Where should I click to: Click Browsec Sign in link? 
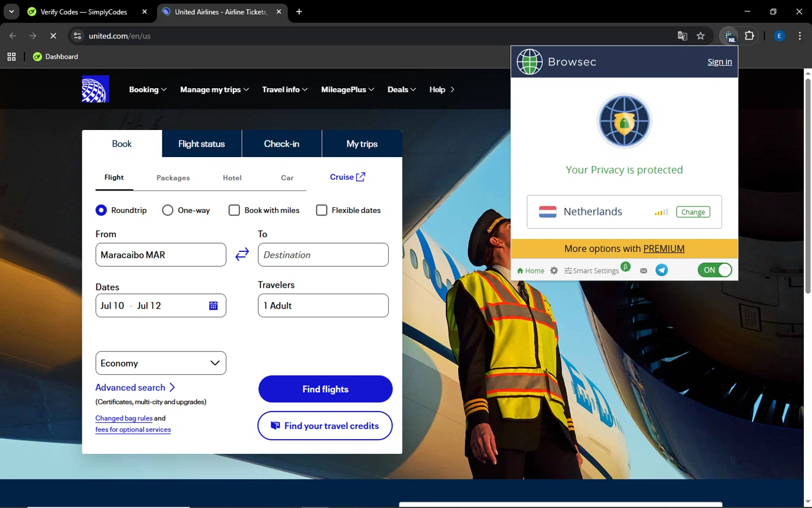719,62
